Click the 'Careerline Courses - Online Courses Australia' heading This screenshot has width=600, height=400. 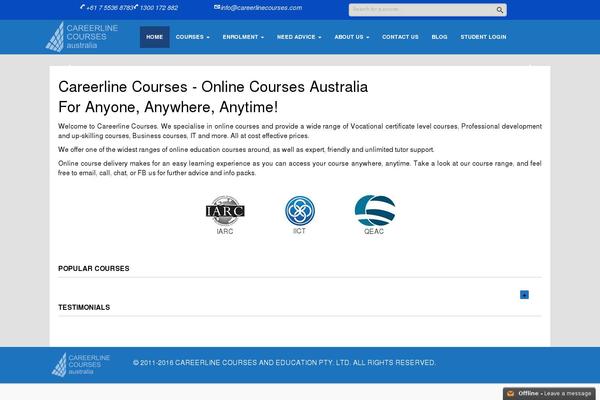213,87
